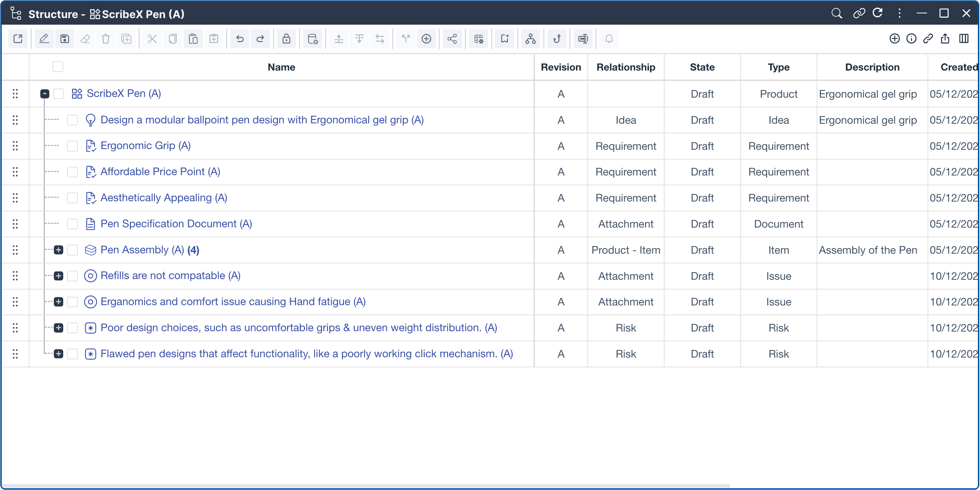
Task: Sort by the Relationship column header
Action: [626, 67]
